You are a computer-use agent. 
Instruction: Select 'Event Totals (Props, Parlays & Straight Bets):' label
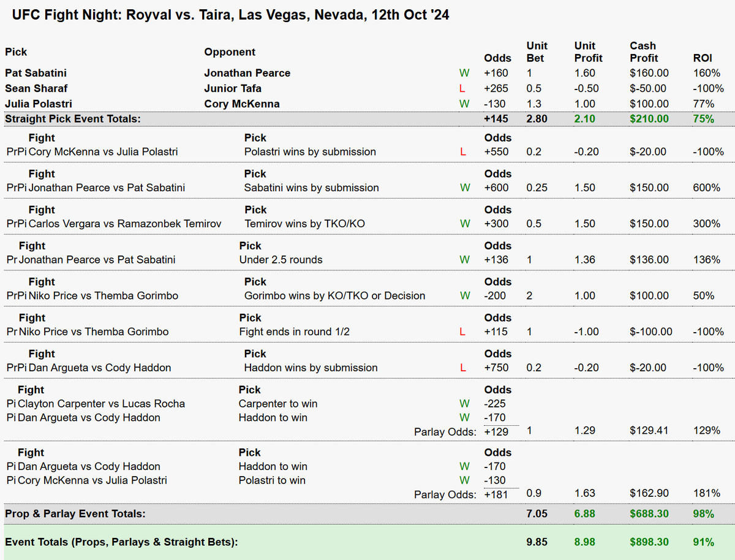[x=121, y=542]
